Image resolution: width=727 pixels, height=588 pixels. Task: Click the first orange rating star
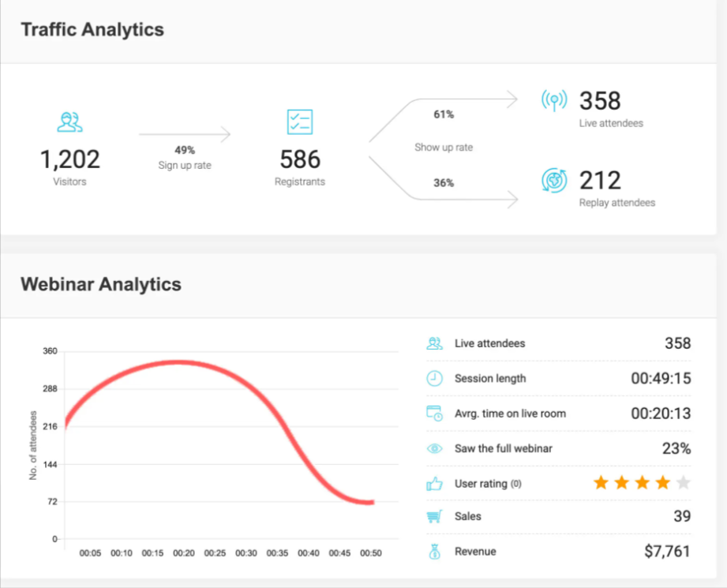[601, 483]
